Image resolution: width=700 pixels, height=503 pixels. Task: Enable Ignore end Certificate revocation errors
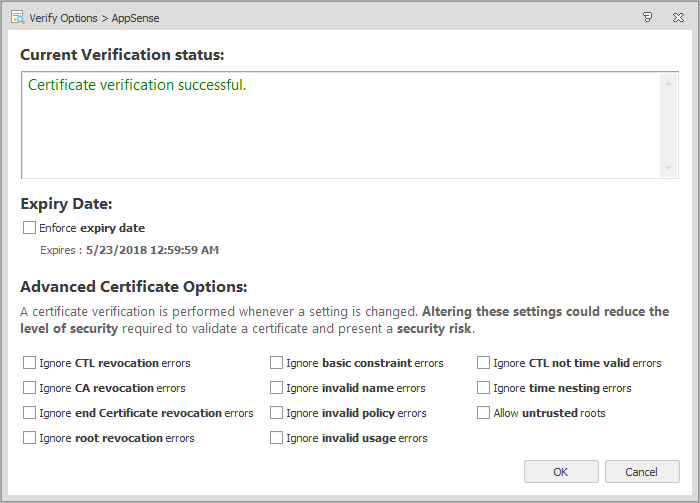coord(30,413)
